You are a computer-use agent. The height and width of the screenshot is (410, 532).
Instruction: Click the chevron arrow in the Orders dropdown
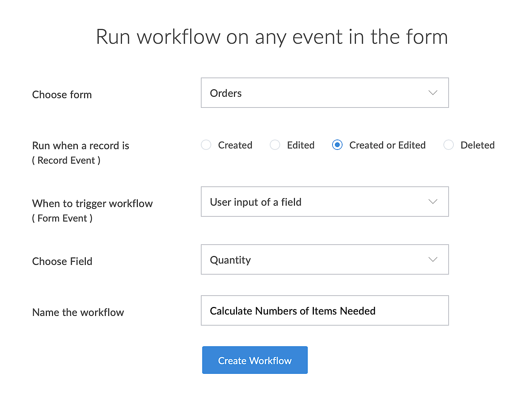[433, 93]
